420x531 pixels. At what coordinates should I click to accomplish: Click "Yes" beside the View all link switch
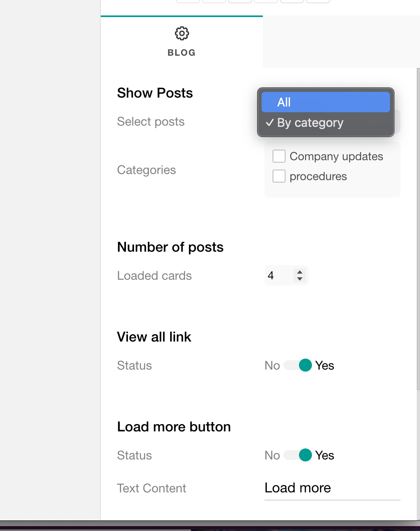[325, 366]
